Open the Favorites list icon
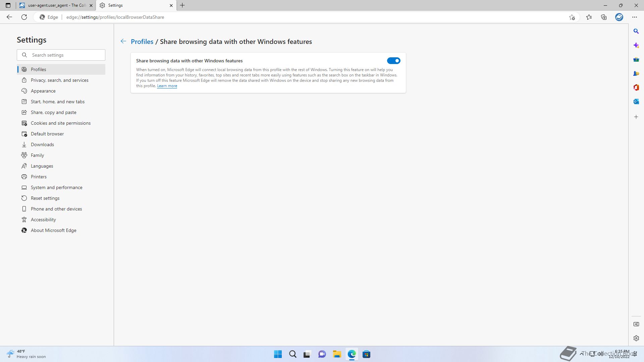The image size is (644, 362). 589,17
